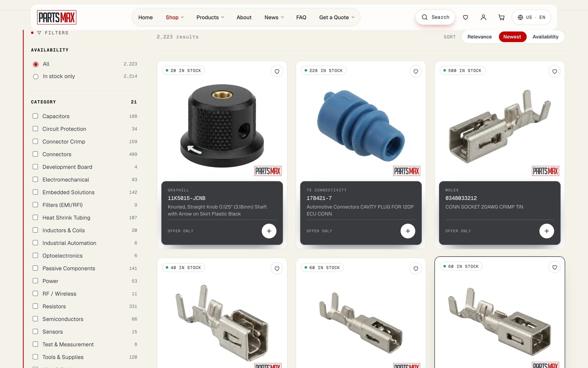Go to the Home page

click(x=145, y=17)
